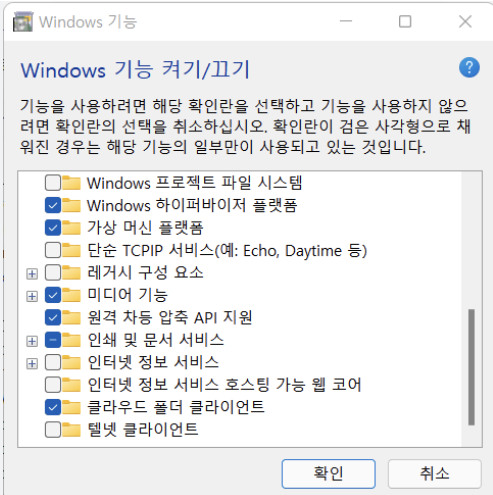
Task: Select the '인쇄 및 문서 서비스' row text
Action: (x=155, y=340)
